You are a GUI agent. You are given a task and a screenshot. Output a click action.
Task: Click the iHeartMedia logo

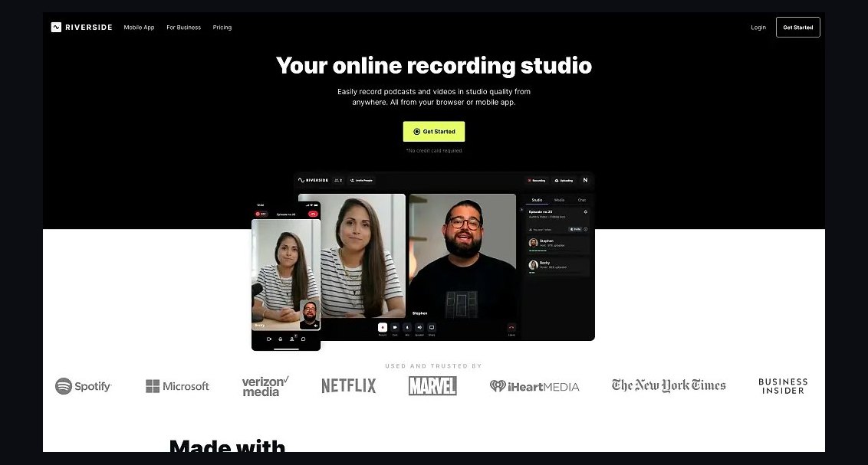[534, 386]
